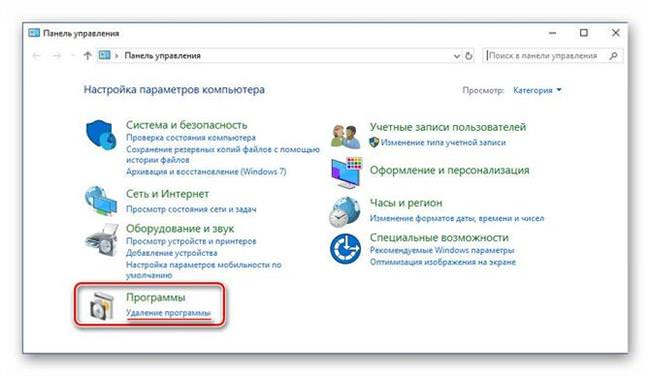Open Настройка параметров мобильности link

[204, 269]
